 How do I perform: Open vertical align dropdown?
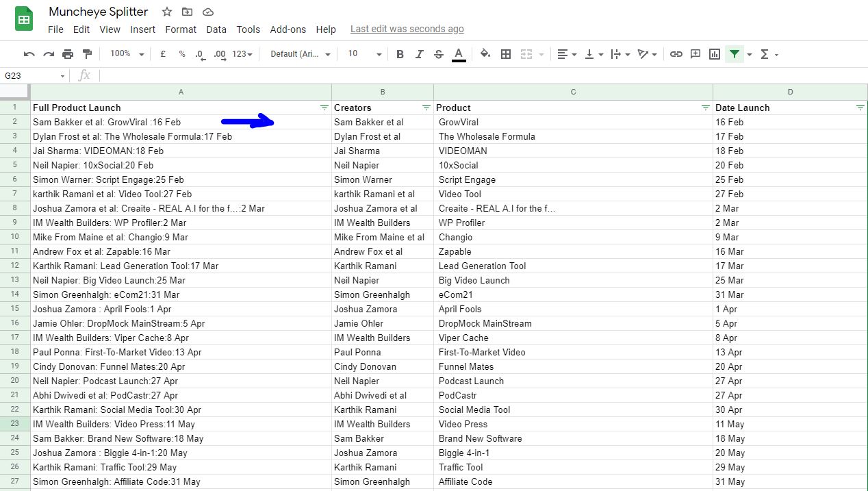593,54
